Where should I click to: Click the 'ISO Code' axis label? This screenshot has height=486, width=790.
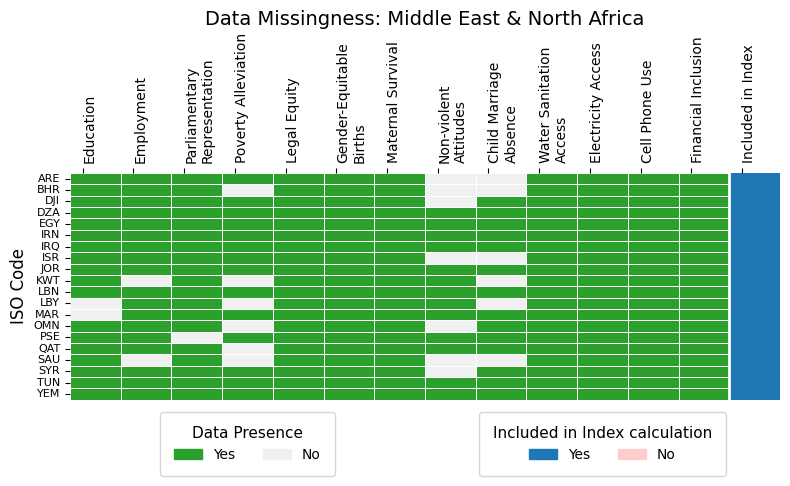[17, 286]
